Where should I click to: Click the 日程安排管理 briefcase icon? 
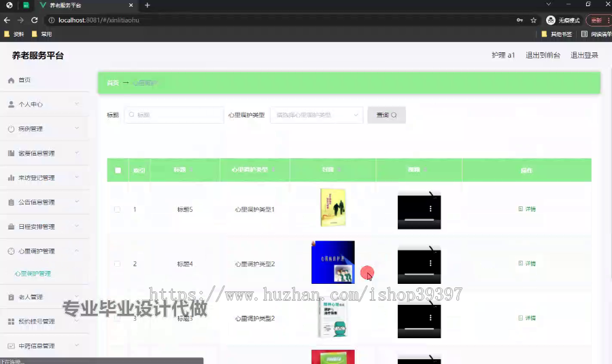click(x=11, y=227)
